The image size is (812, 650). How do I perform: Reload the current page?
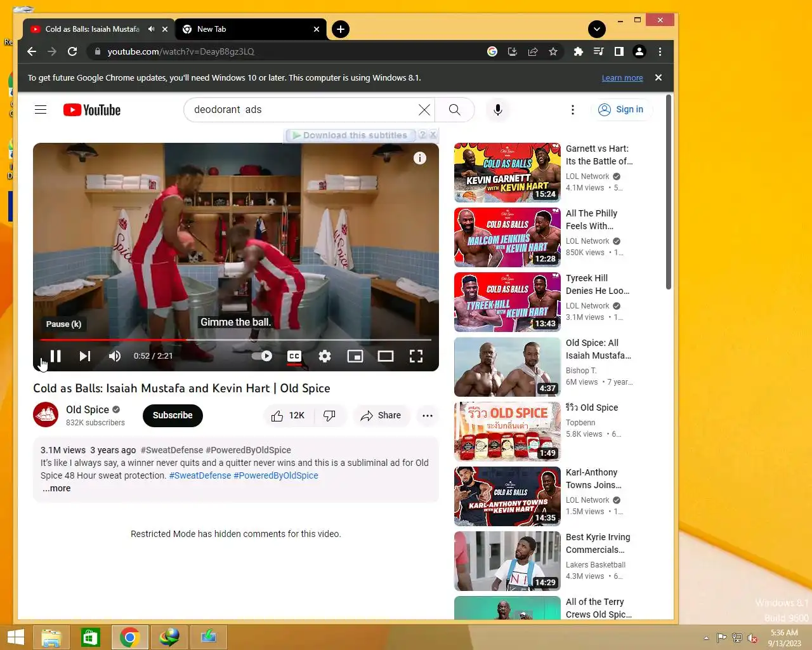point(72,51)
